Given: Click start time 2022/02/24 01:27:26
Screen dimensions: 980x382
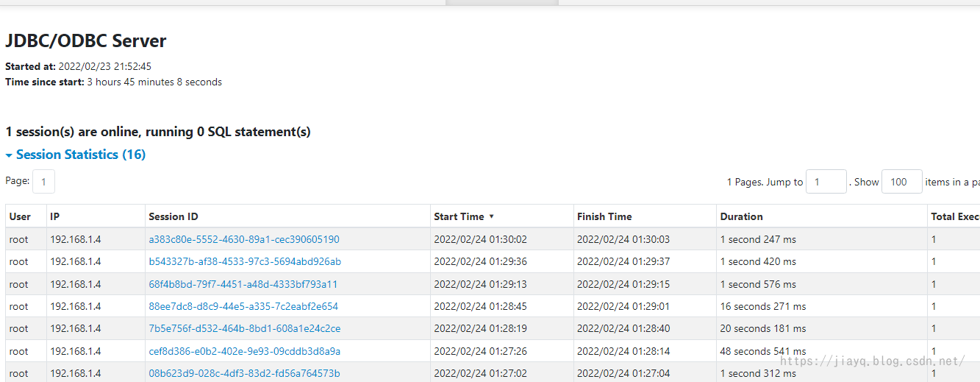Looking at the screenshot, I should point(480,351).
